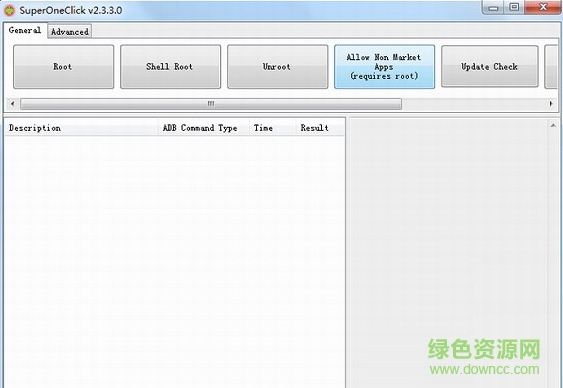The width and height of the screenshot is (563, 388).
Task: Click the Time column header
Action: coord(272,128)
